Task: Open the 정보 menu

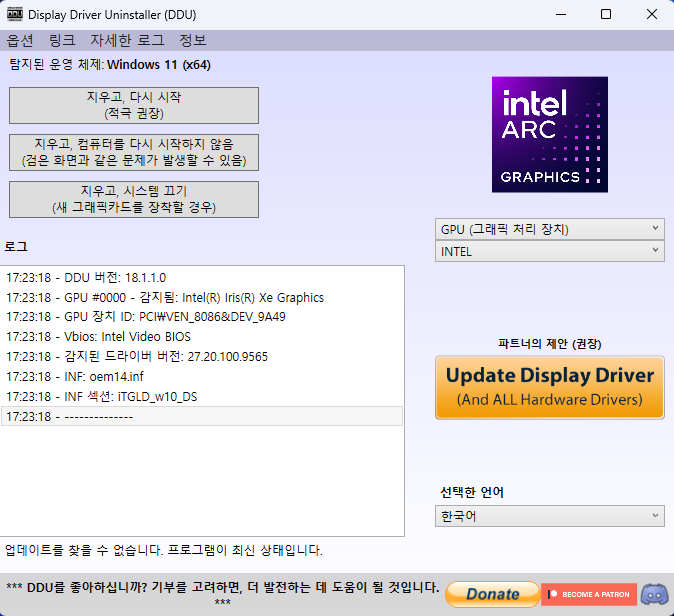Action: pyautogui.click(x=193, y=40)
